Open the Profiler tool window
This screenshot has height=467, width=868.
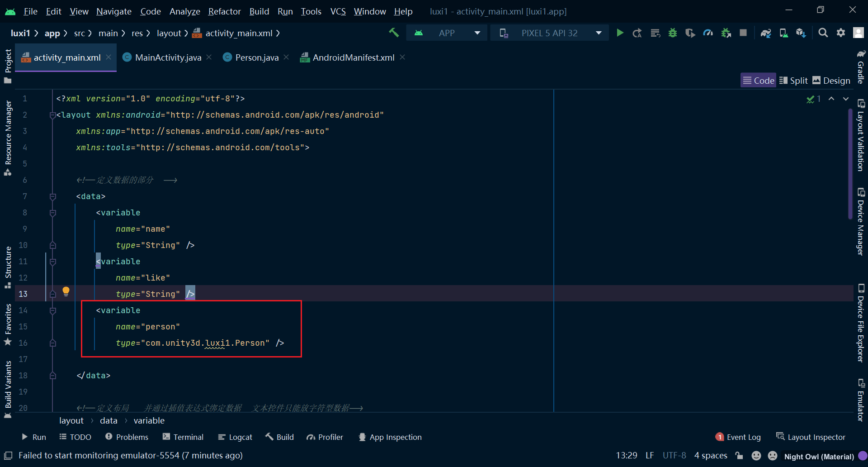325,437
